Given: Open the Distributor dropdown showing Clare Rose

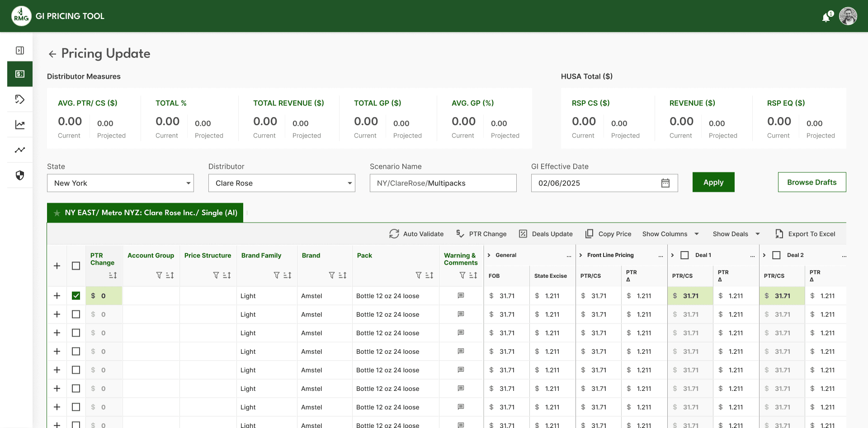Looking at the screenshot, I should point(282,183).
